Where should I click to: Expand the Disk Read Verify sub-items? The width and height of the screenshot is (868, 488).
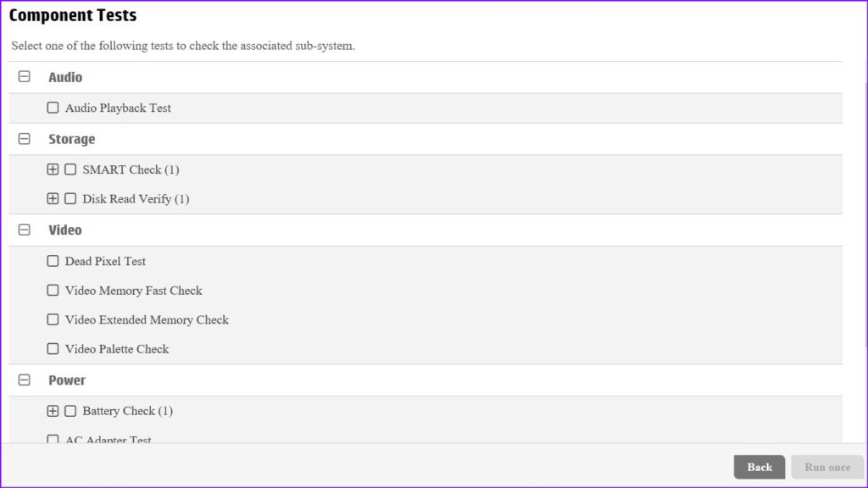click(x=53, y=198)
